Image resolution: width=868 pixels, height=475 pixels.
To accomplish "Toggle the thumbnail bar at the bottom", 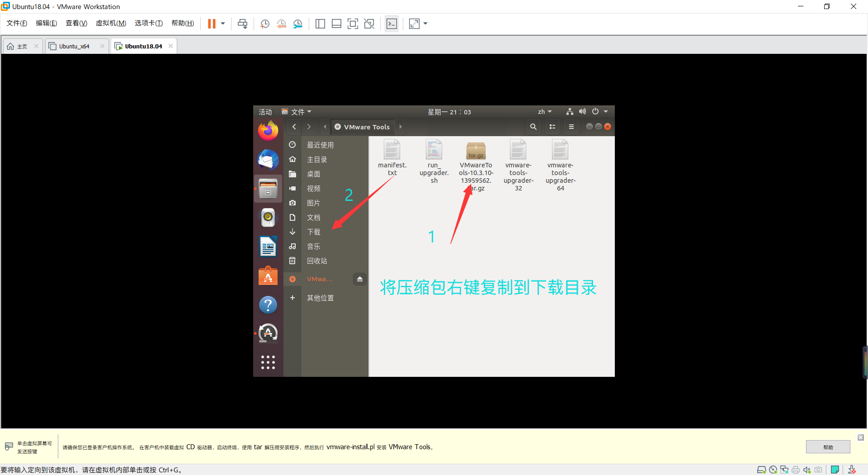I will click(x=336, y=24).
